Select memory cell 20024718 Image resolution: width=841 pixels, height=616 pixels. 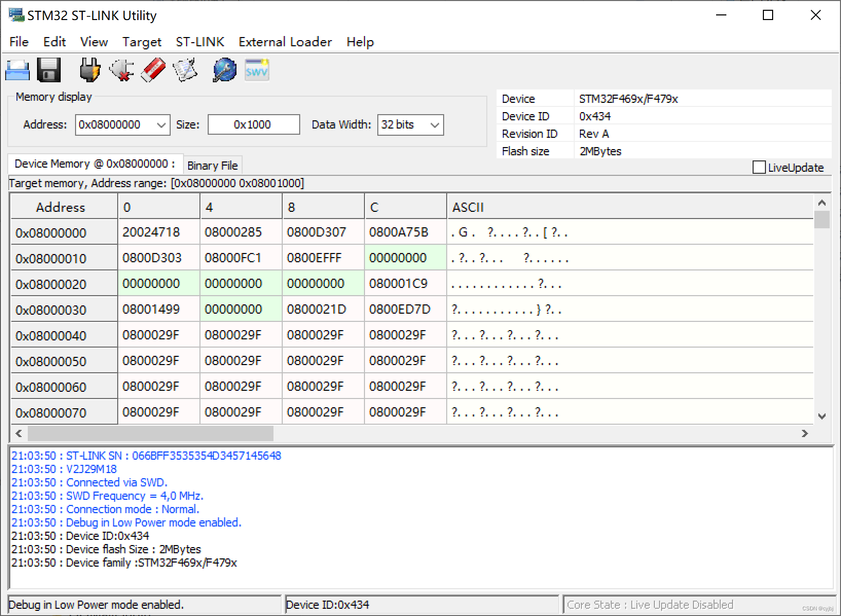point(158,232)
